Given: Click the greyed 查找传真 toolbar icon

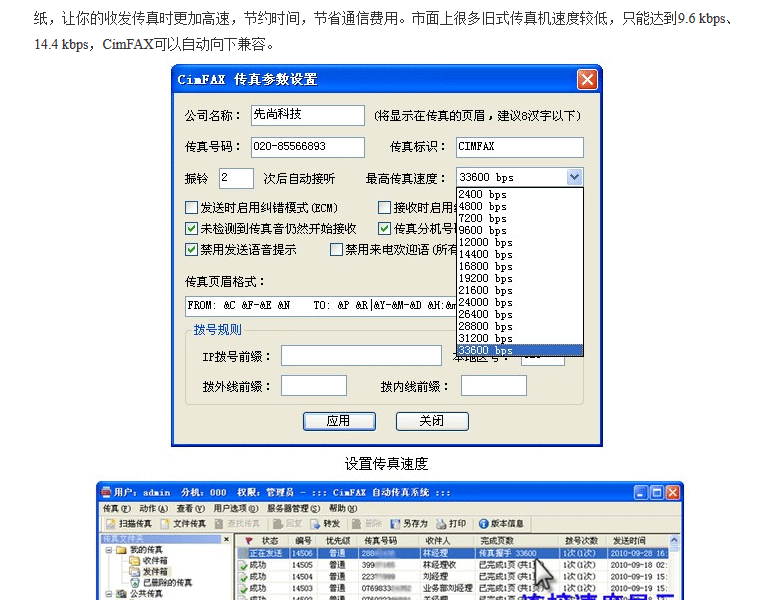Looking at the screenshot, I should 219,523.
